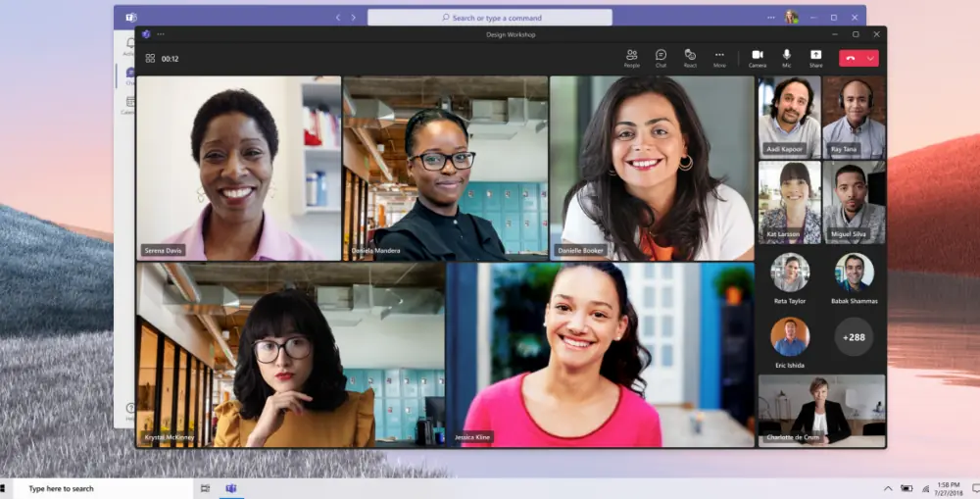Go back using the Teams navigation arrow
Screen dimensions: 980x499
[338, 18]
